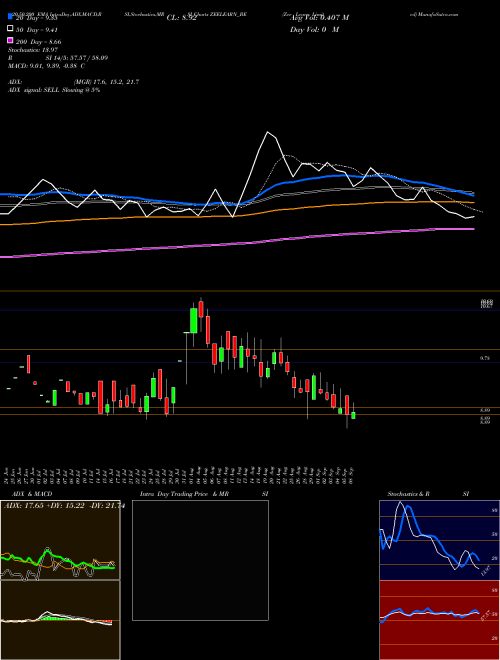Image resolution: width=500 pixels, height=660 pixels.
Task: Click the 'CL: 8.92' closing price text
Action: coord(181,18)
